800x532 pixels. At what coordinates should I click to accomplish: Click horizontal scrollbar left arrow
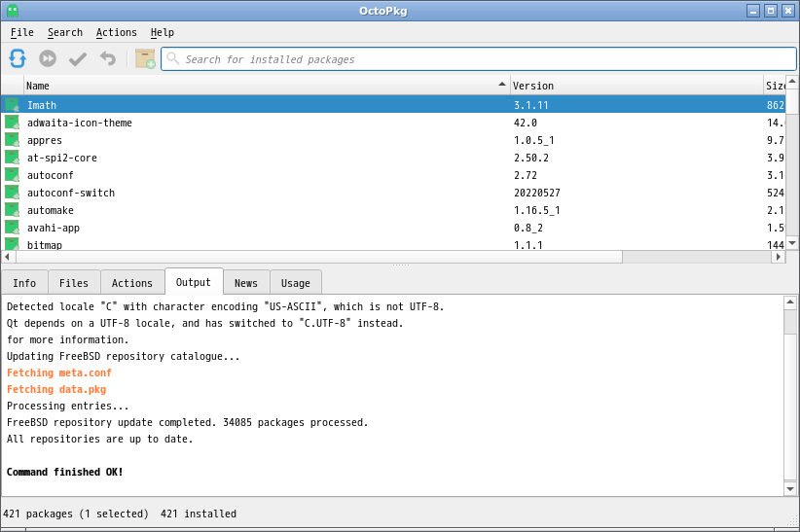point(7,257)
